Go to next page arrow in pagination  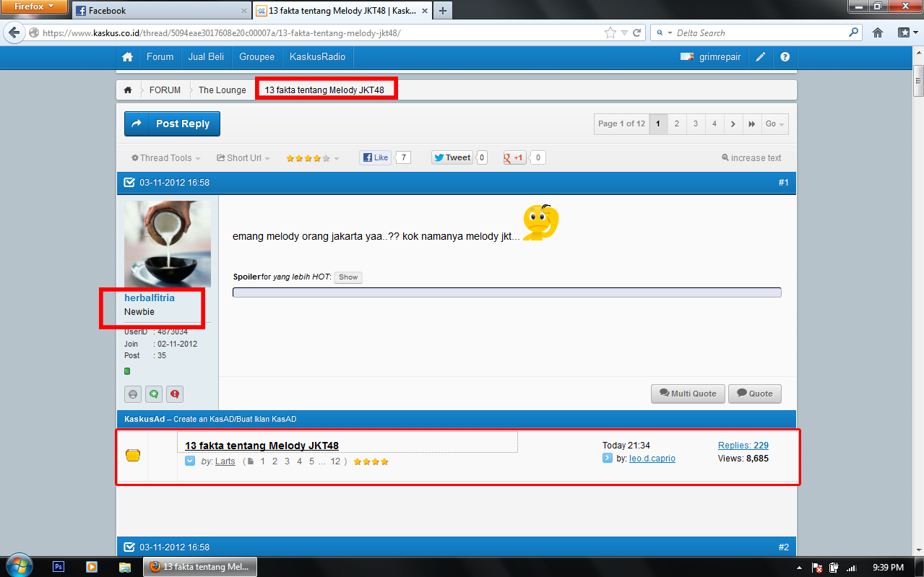coord(733,124)
